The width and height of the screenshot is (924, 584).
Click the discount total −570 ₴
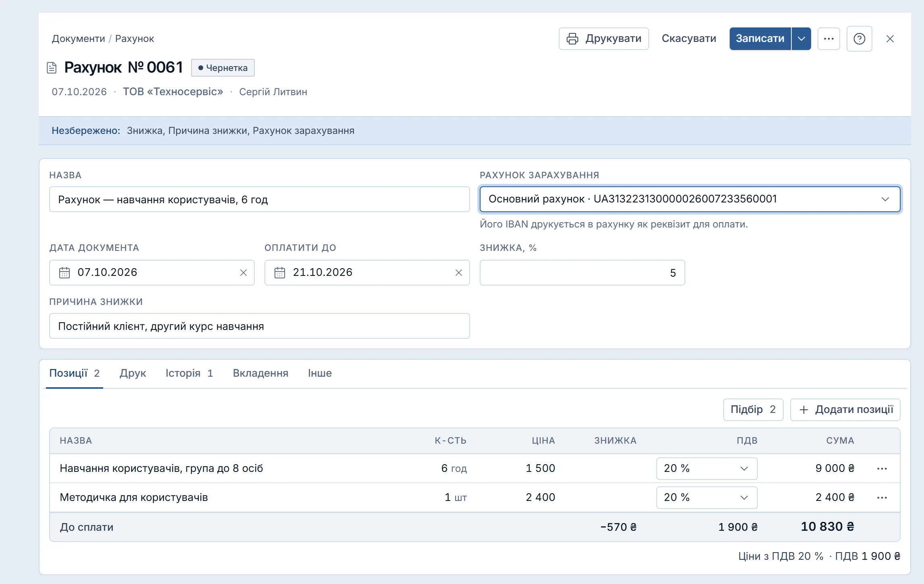coord(618,527)
